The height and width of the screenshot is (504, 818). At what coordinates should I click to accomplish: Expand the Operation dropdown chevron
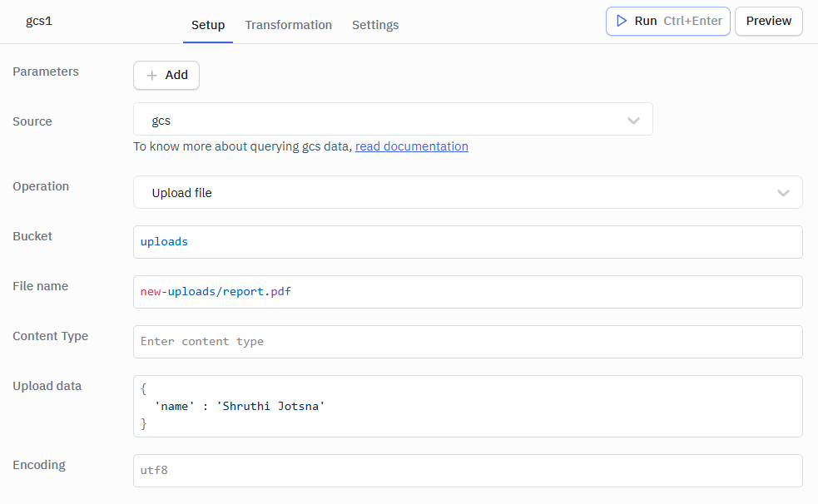tap(782, 193)
